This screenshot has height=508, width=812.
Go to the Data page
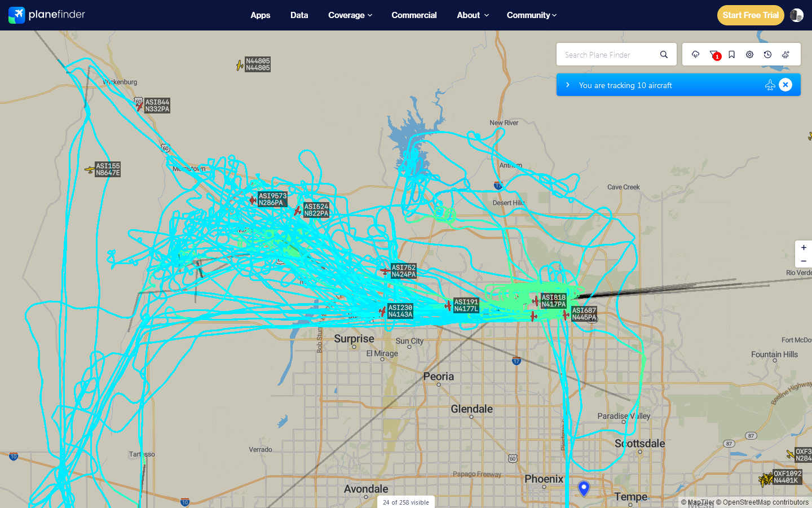tap(299, 15)
